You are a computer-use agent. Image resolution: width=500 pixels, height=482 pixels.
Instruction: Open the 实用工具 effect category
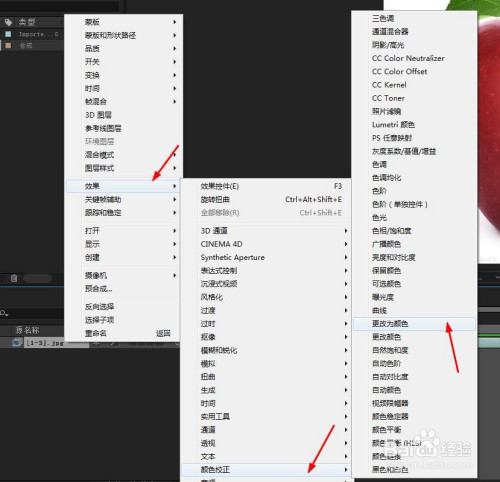(x=266, y=416)
